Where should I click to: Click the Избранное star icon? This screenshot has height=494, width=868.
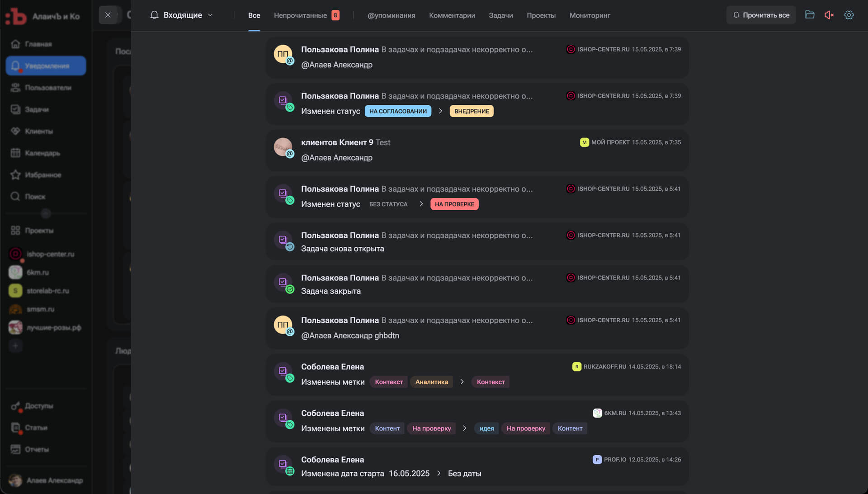click(x=15, y=175)
